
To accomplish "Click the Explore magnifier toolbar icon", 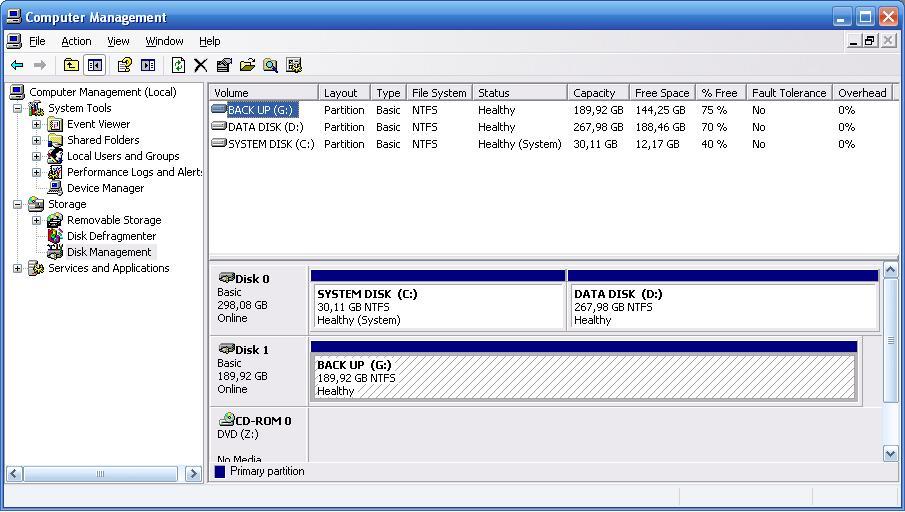I will tap(270, 65).
